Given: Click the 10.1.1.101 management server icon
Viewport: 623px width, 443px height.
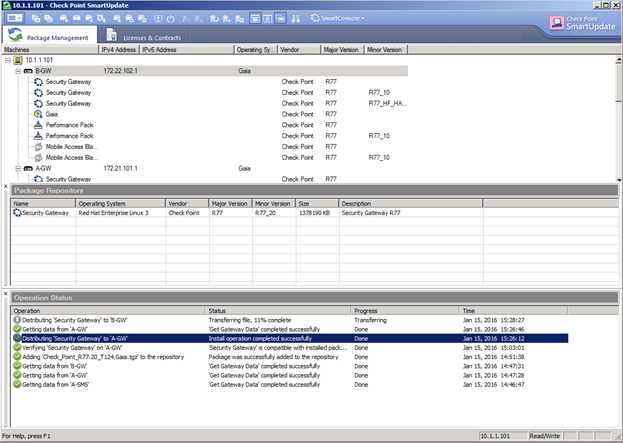Looking at the screenshot, I should 17,60.
